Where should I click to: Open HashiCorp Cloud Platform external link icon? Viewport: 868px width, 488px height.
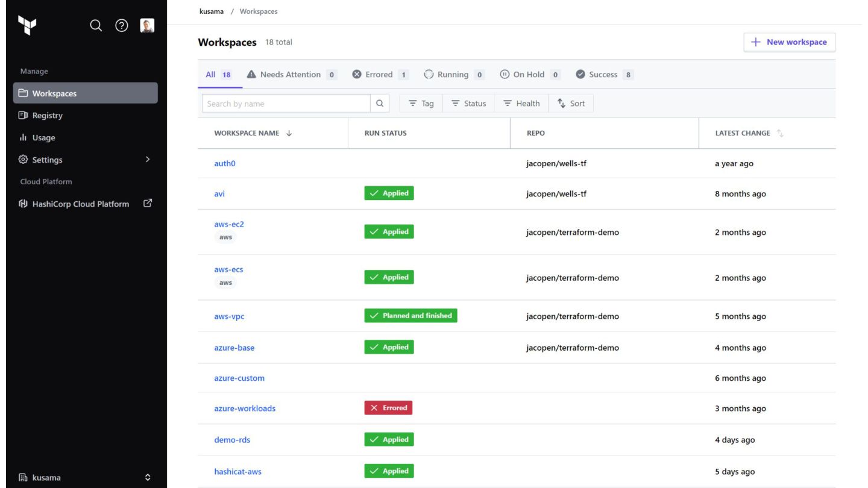click(x=148, y=204)
